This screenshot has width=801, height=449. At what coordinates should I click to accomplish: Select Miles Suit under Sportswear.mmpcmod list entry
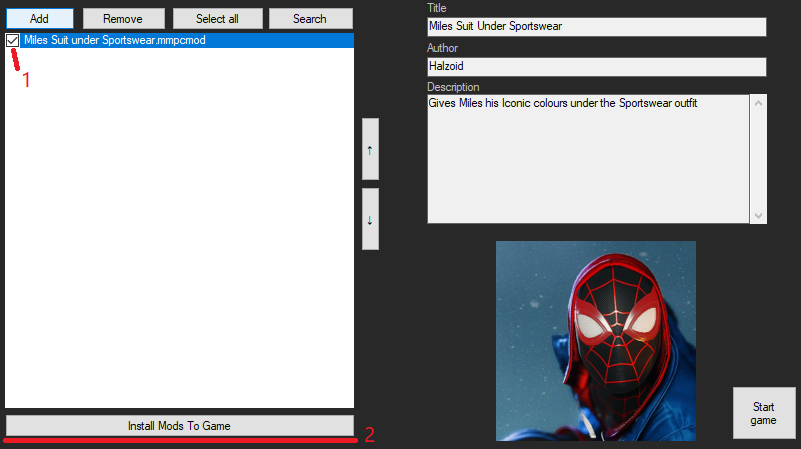(187, 40)
